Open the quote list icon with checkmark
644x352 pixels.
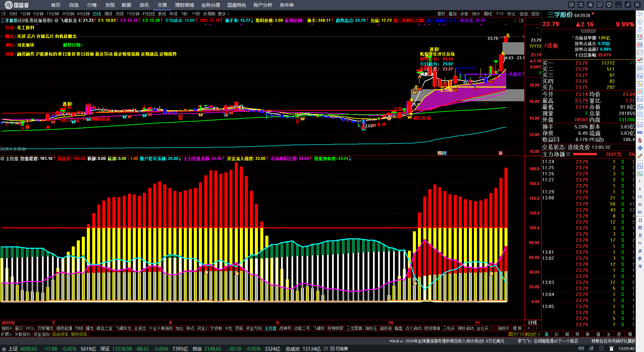pyautogui.click(x=640, y=37)
